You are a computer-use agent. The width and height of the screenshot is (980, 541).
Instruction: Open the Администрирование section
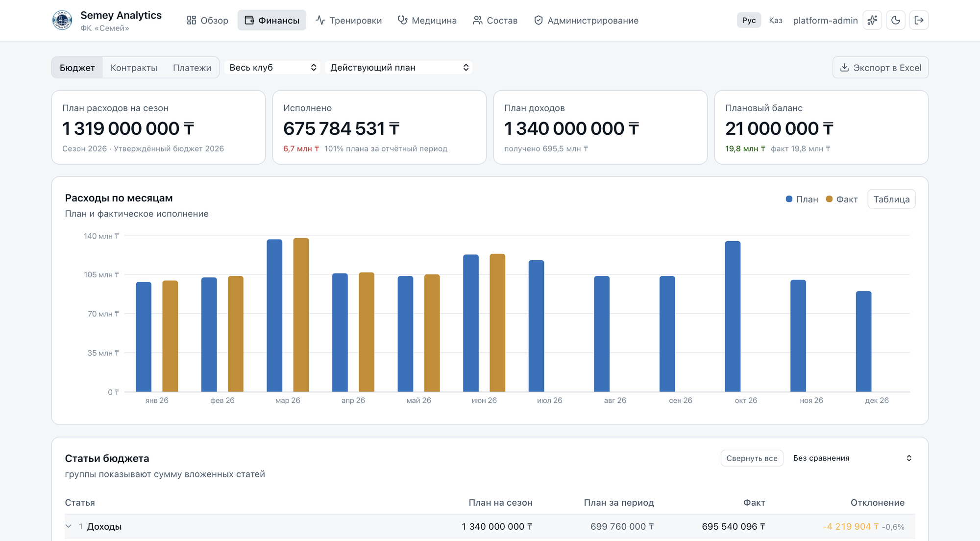(586, 20)
